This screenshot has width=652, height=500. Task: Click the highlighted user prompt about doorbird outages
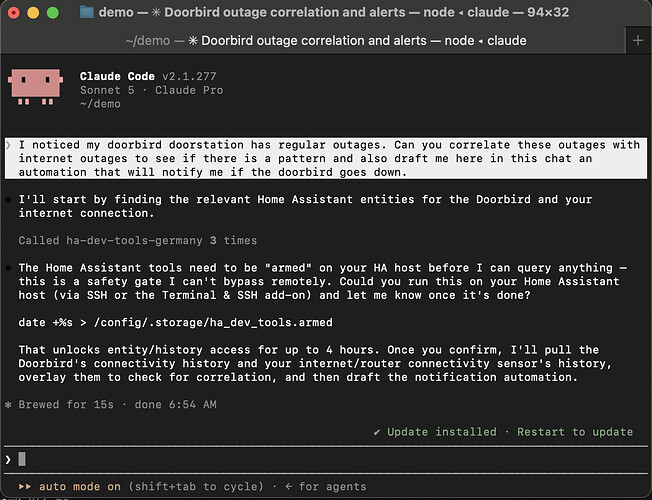tap(326, 158)
